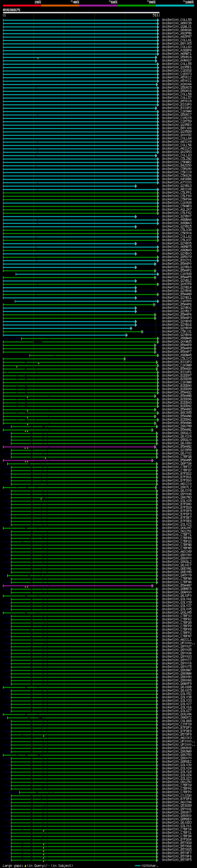Select the query name AV636875
Viewport: 197px width, 868px height.
(11, 10)
